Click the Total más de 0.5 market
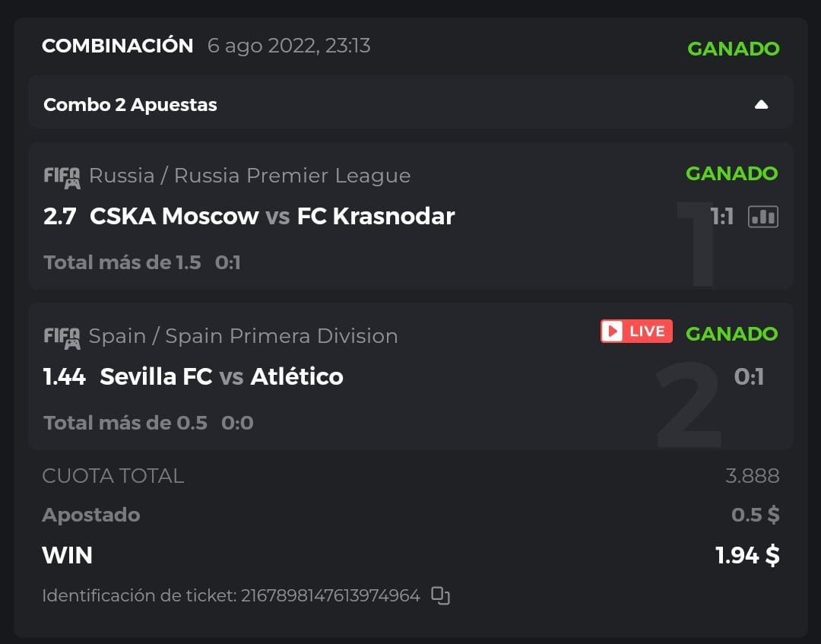The image size is (821, 644). point(125,424)
